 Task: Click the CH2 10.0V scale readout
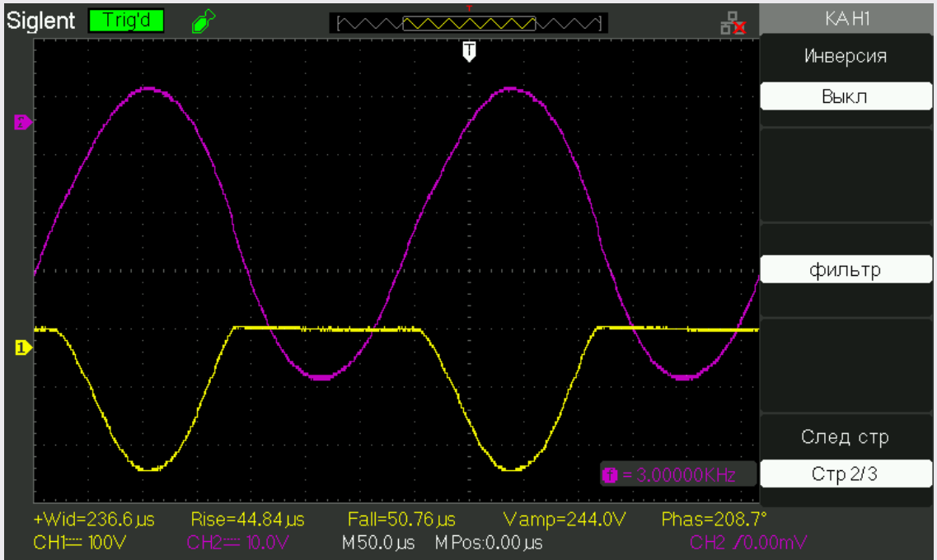[x=239, y=543]
